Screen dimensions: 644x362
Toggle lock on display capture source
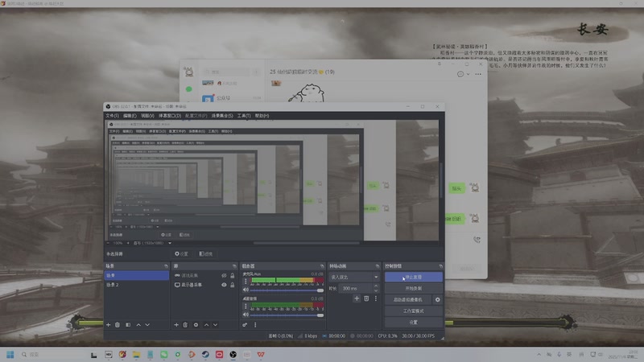click(233, 285)
